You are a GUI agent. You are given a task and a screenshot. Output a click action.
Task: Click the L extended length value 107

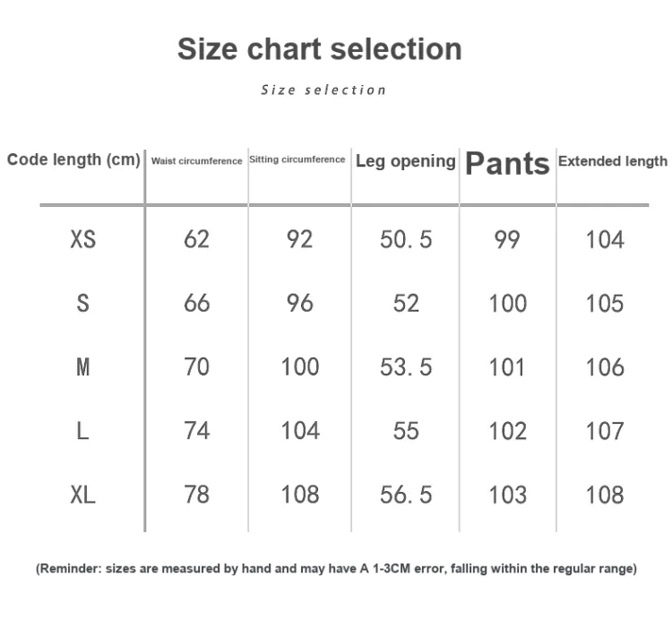[605, 431]
